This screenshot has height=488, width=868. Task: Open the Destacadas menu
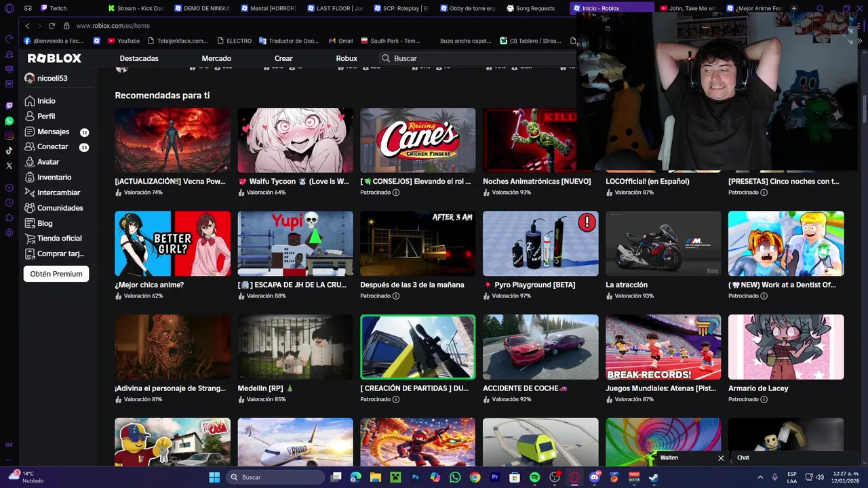point(139,58)
